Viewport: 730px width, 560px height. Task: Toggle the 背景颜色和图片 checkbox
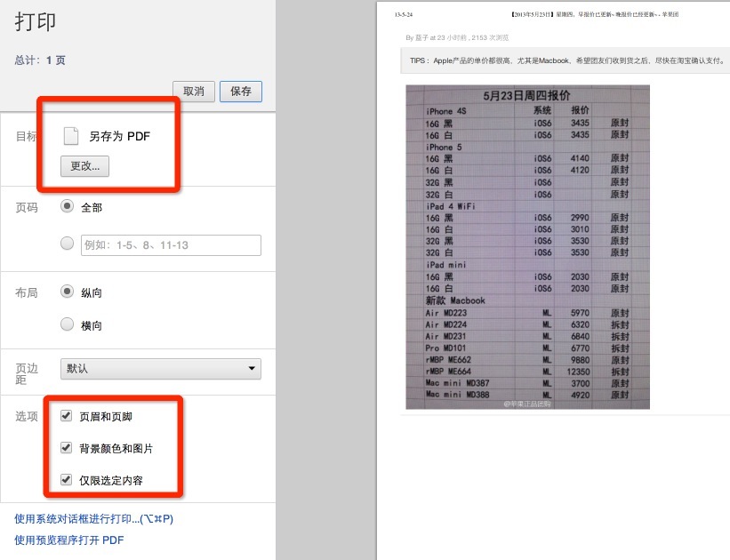click(x=66, y=448)
